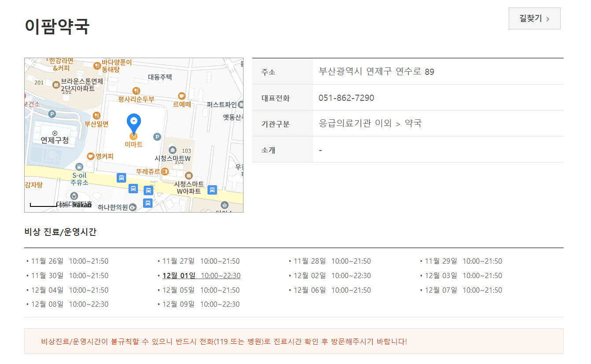591x364 pixels.
Task: Click the 길찾기 directions button
Action: (534, 18)
